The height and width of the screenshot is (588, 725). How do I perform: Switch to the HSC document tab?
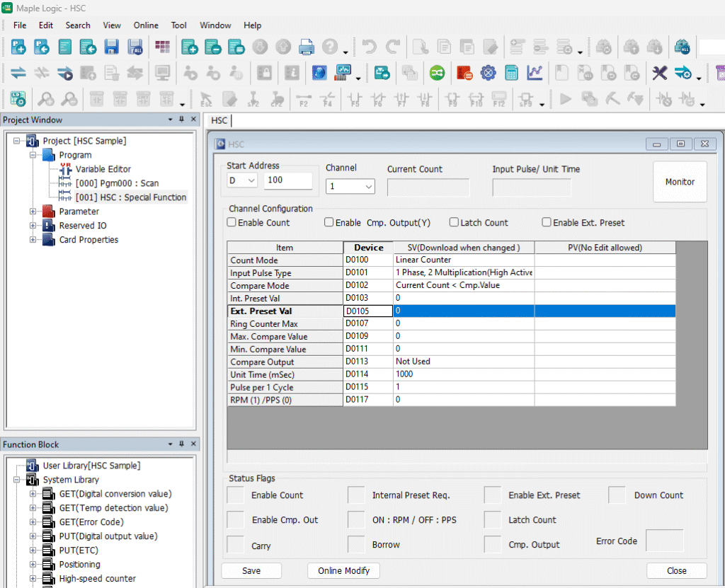[219, 121]
